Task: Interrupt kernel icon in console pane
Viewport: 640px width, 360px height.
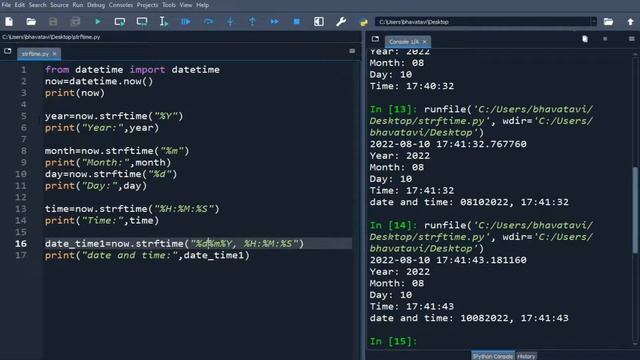Action: [x=605, y=39]
